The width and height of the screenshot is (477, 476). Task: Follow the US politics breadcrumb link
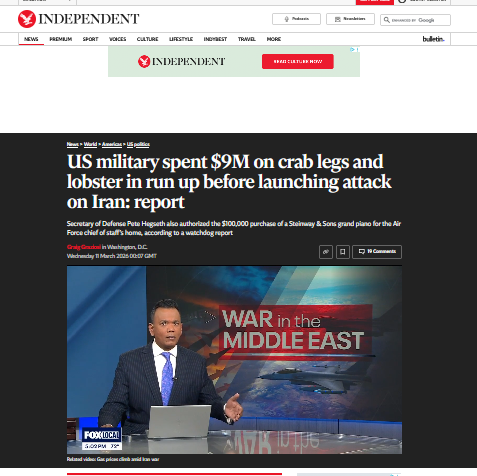click(138, 144)
